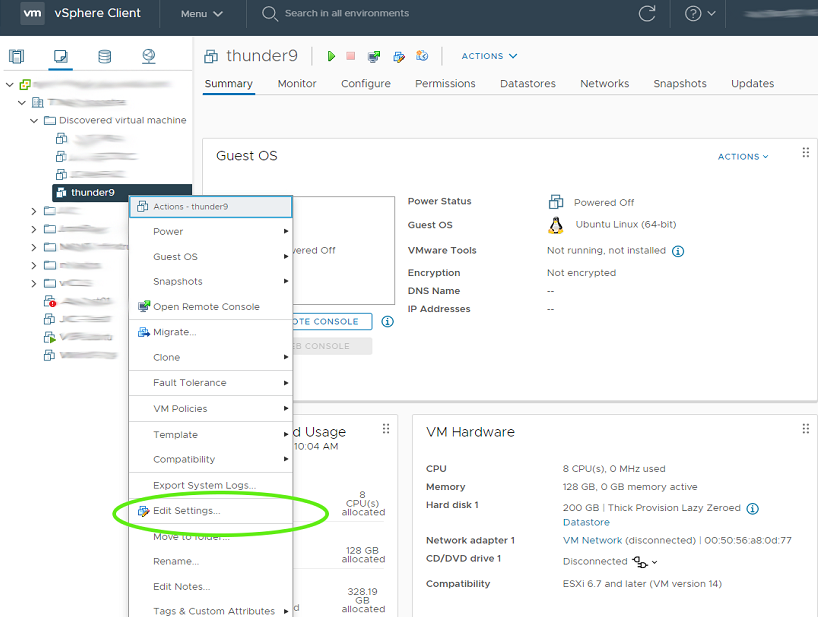Click the info icon beside VMware Tools status

click(x=678, y=251)
